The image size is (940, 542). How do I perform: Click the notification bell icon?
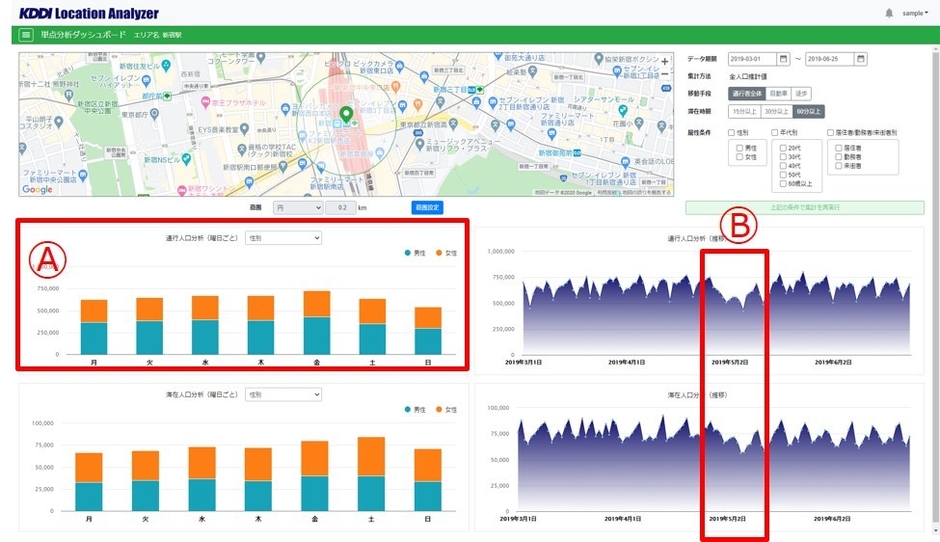tap(889, 13)
